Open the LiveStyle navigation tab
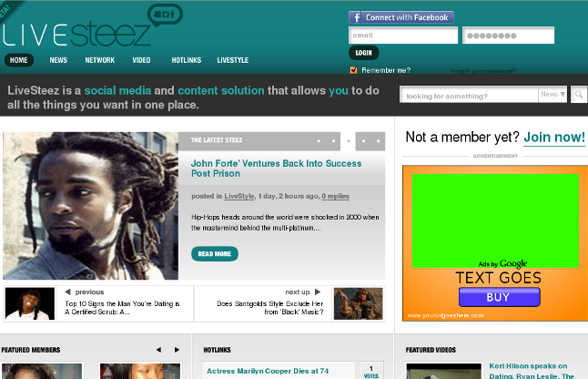This screenshot has width=588, height=379. (x=232, y=60)
